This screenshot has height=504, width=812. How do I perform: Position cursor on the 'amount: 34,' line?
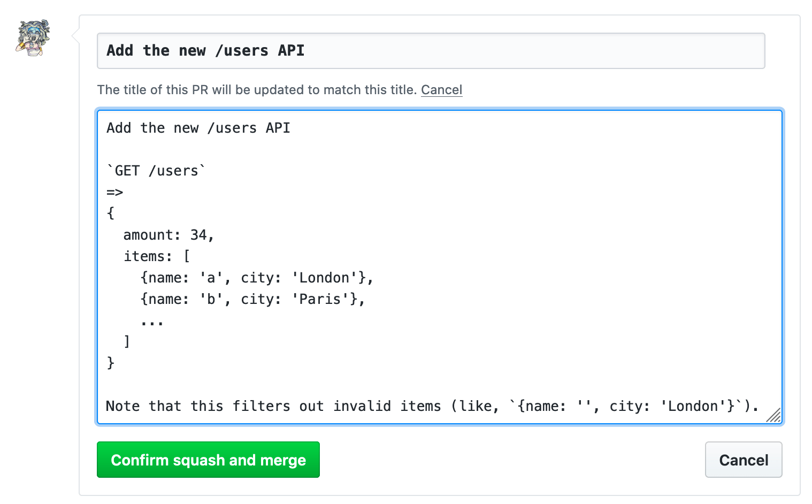click(168, 234)
